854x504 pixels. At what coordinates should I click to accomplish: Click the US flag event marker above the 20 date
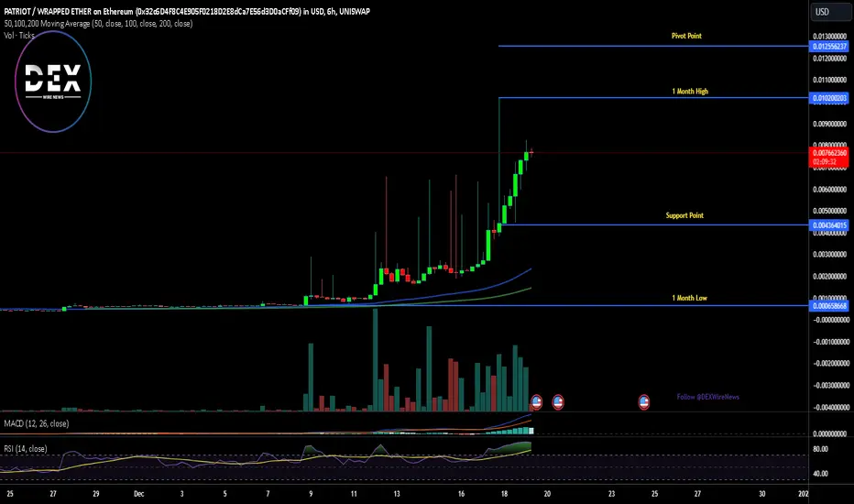pos(558,402)
